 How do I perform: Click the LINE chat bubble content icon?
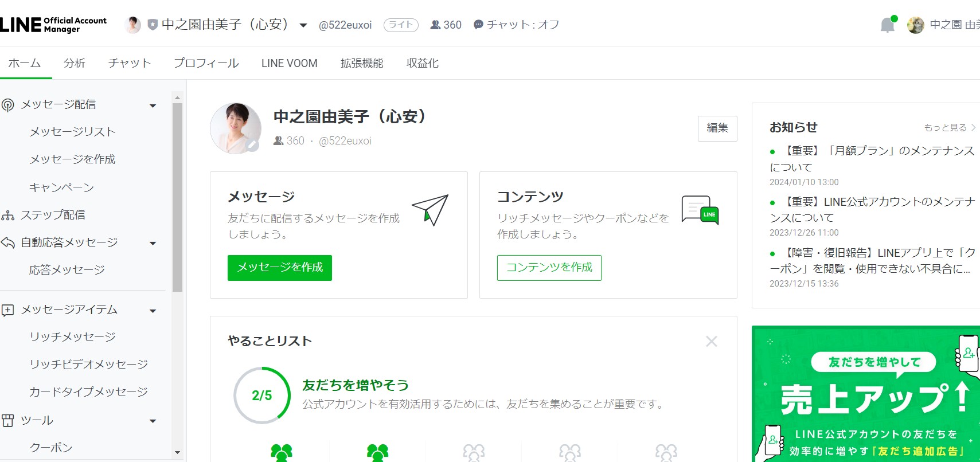click(700, 210)
